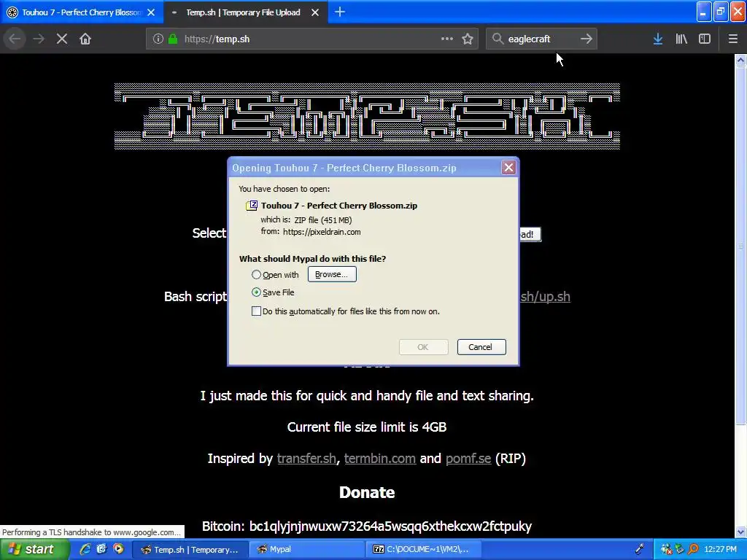Click the Current file size limit text
747x560 pixels.
pos(367,427)
